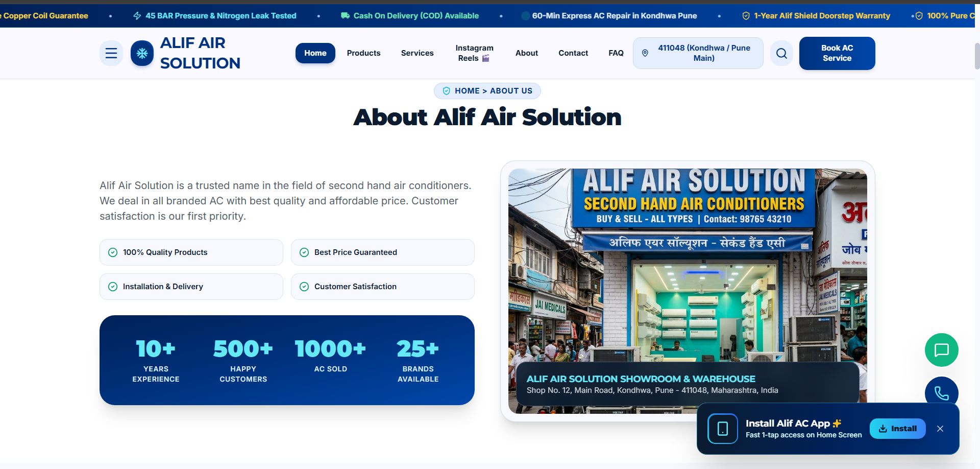Click the blue phone call button
The image size is (980, 469).
point(941,392)
